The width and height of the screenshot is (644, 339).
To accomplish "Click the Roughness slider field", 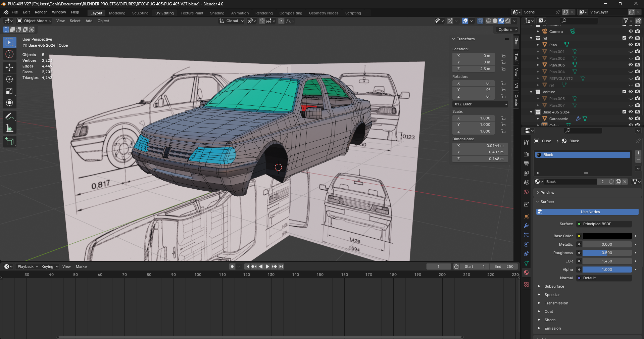I will click(607, 253).
